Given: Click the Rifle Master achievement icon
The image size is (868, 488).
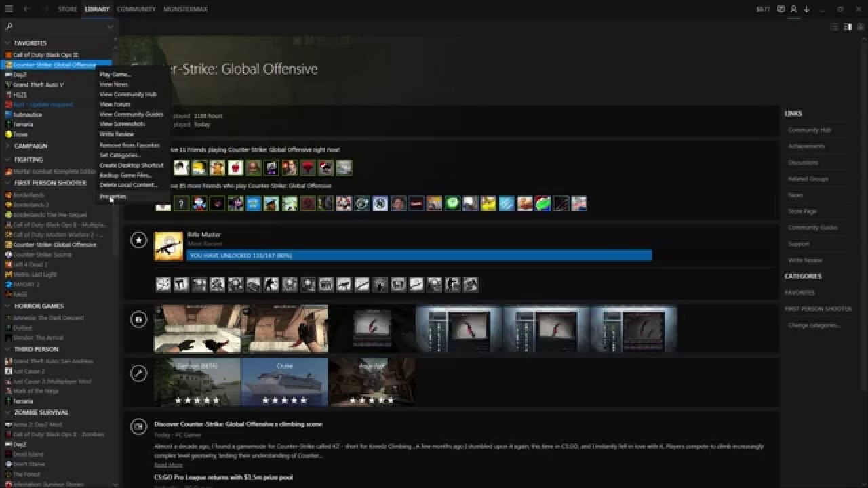Looking at the screenshot, I should tap(168, 246).
